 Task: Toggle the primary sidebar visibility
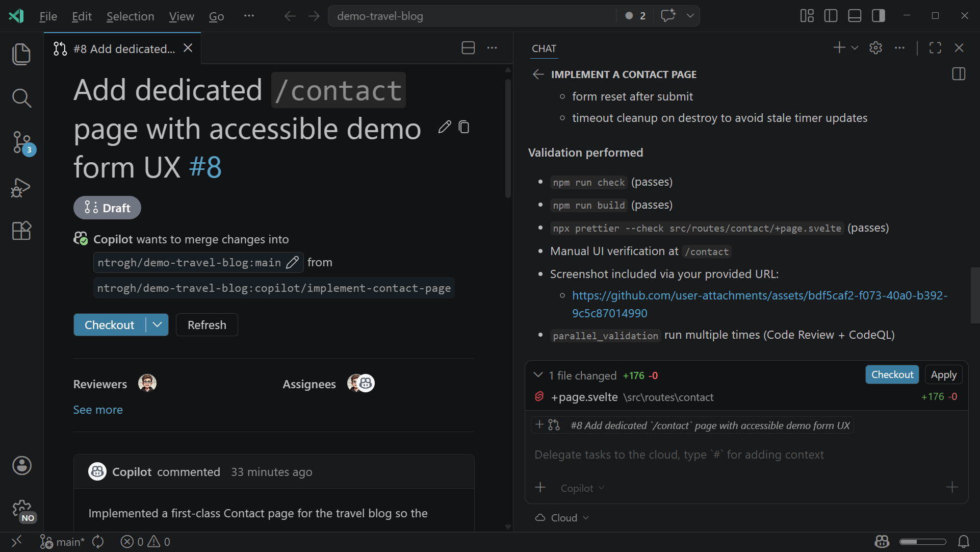[x=831, y=15]
